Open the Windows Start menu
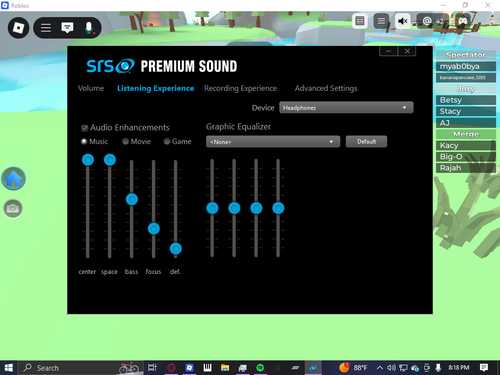 [x=9, y=368]
